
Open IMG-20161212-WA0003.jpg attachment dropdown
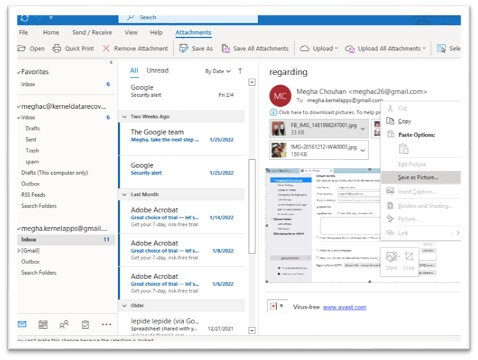coord(363,150)
